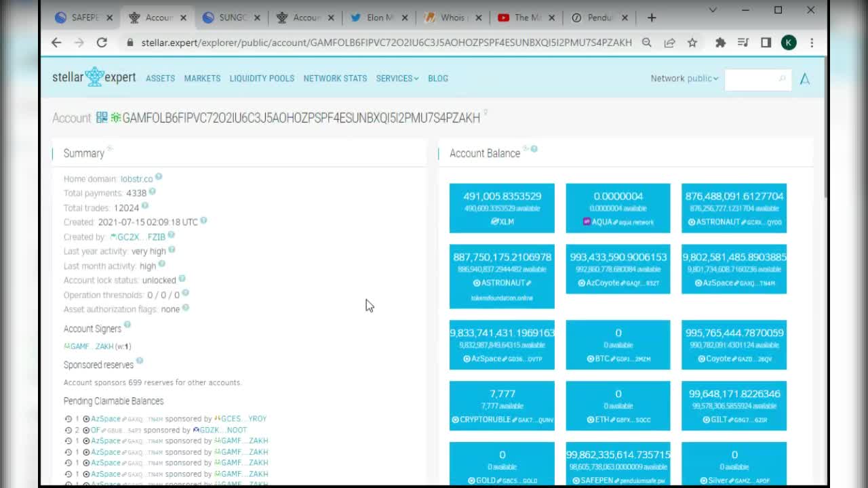
Task: Click the browser address bar URL
Action: tap(386, 43)
